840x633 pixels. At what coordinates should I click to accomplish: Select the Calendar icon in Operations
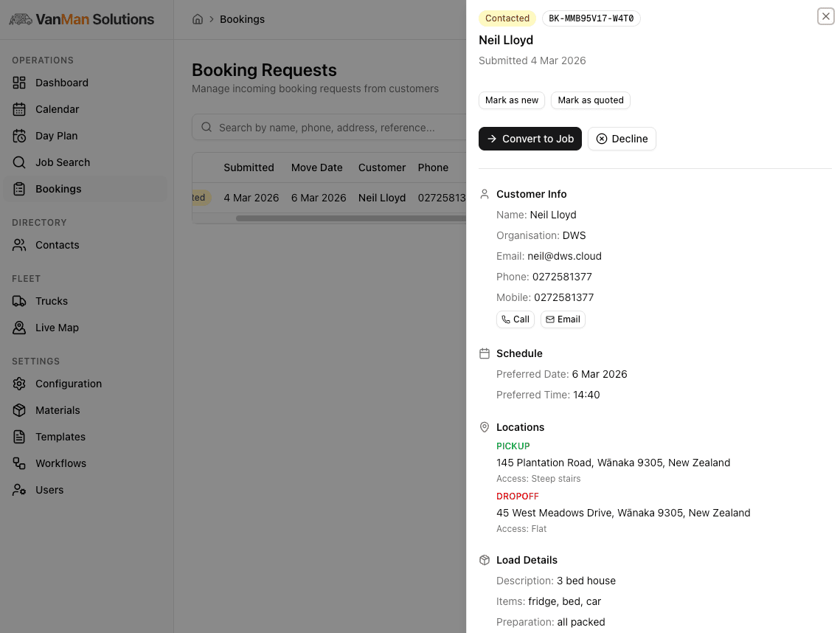pos(20,109)
